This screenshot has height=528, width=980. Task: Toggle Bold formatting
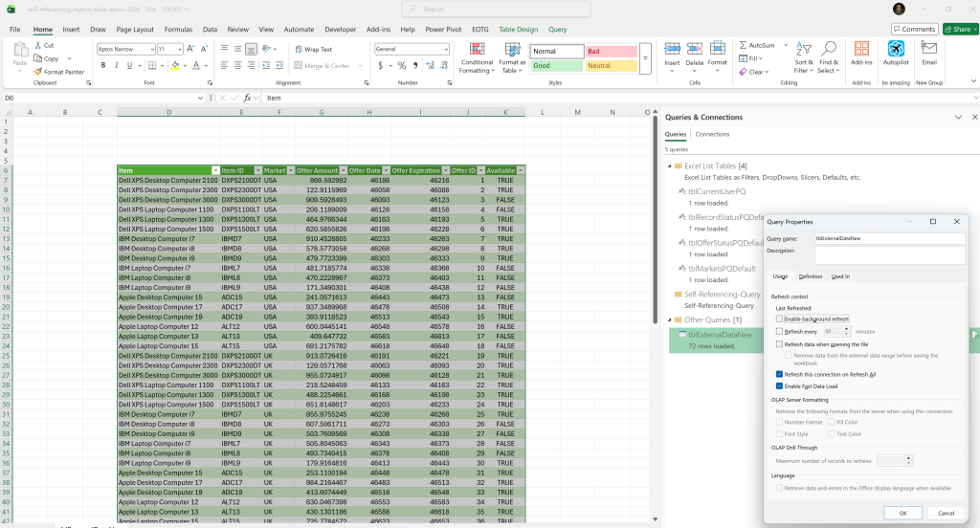103,66
